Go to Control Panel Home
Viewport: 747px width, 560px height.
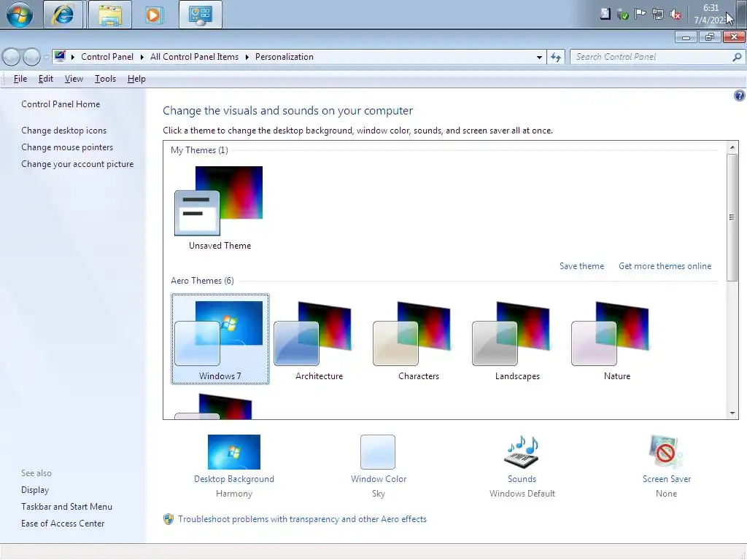(61, 104)
